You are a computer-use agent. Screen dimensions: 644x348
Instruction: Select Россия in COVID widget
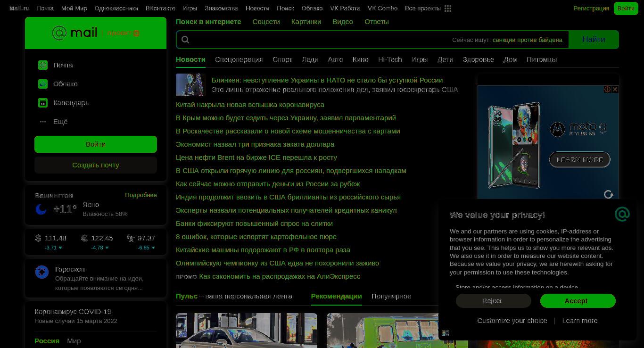(47, 341)
